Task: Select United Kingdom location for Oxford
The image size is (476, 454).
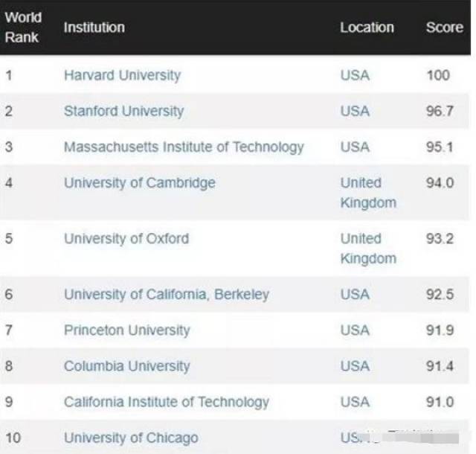Action: [x=368, y=249]
